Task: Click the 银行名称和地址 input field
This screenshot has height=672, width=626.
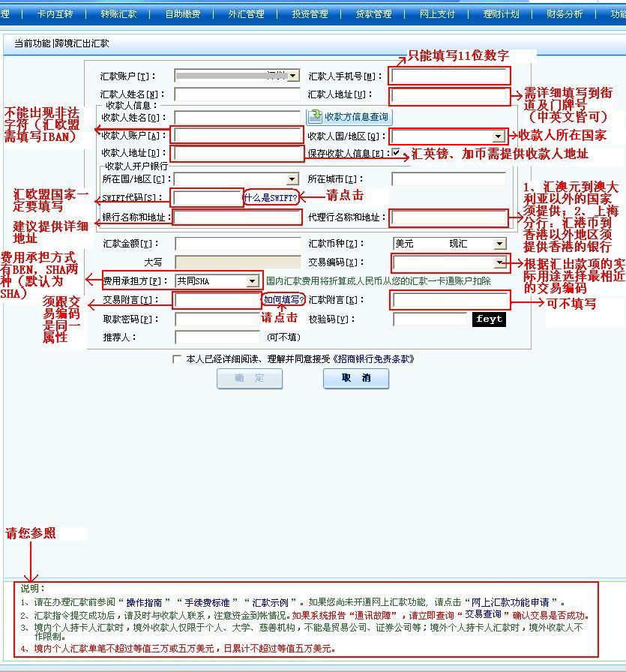Action: [x=238, y=217]
